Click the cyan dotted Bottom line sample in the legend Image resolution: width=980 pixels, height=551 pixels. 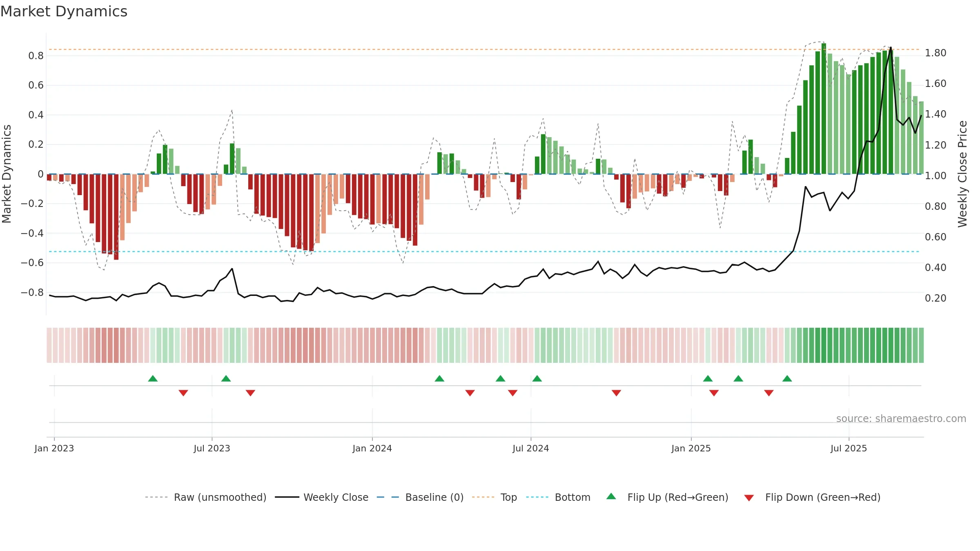537,497
